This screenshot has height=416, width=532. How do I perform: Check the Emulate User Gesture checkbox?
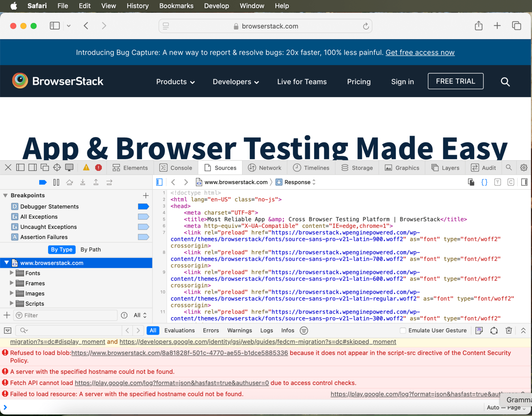403,331
